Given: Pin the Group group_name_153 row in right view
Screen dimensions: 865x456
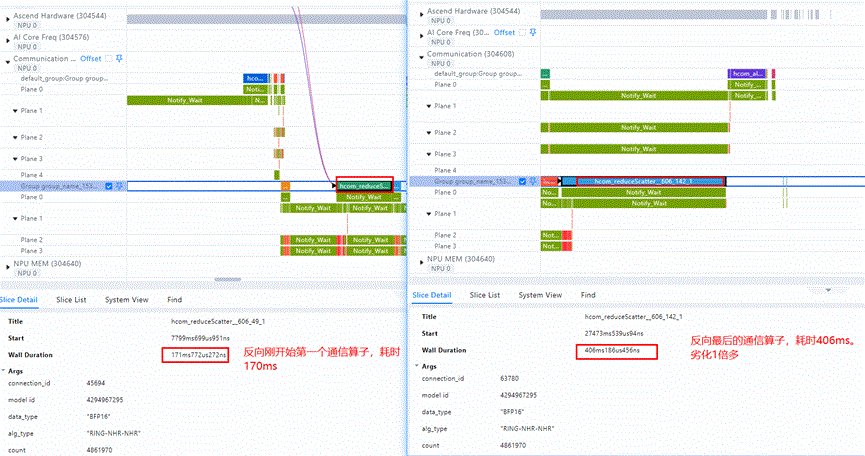Looking at the screenshot, I should click(x=533, y=181).
